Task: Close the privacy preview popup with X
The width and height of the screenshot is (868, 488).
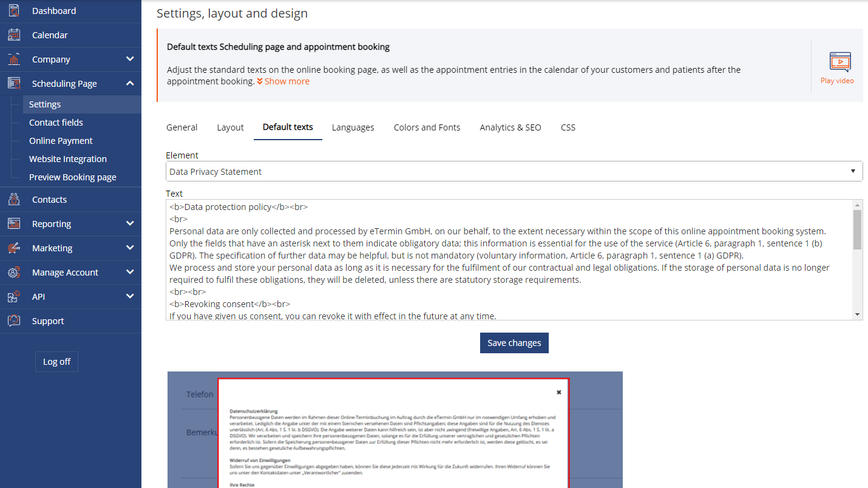Action: [x=559, y=392]
